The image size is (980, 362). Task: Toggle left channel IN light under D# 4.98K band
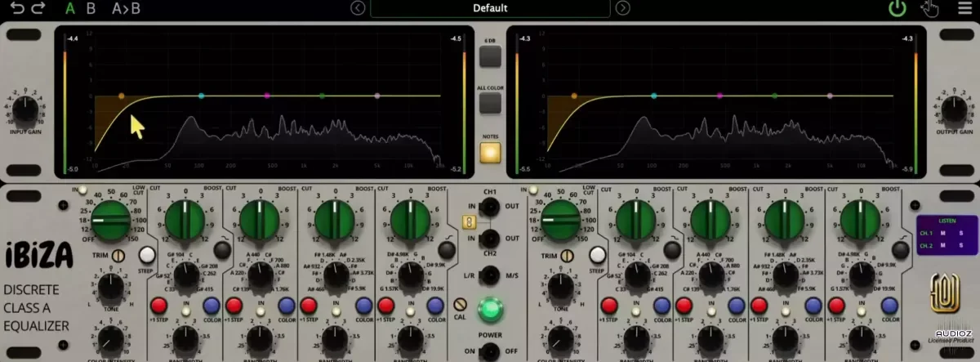[411, 313]
